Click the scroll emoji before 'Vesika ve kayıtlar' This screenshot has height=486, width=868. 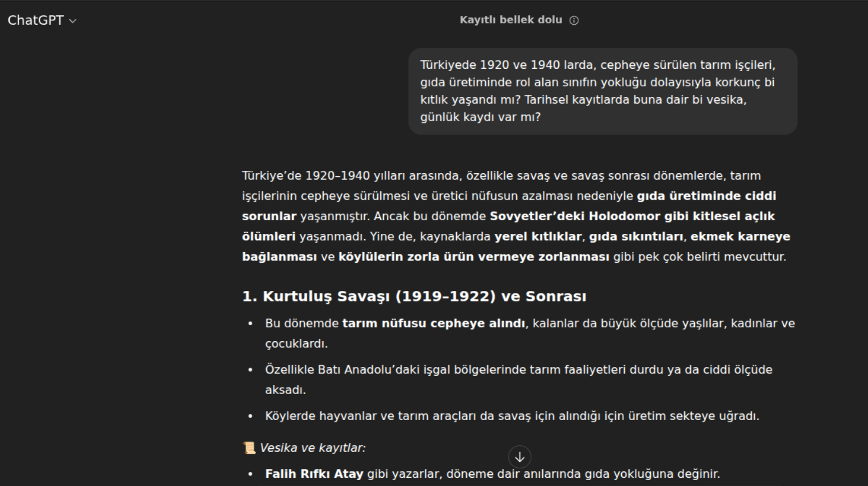249,448
